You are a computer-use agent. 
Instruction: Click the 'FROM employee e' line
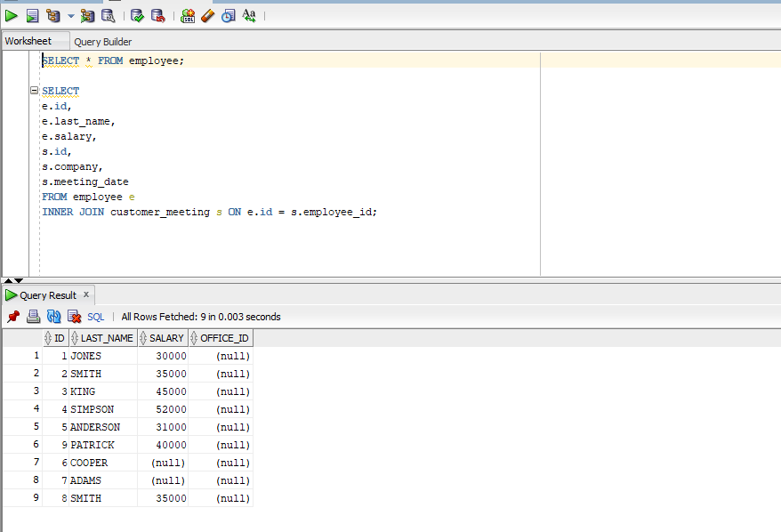tap(88, 197)
